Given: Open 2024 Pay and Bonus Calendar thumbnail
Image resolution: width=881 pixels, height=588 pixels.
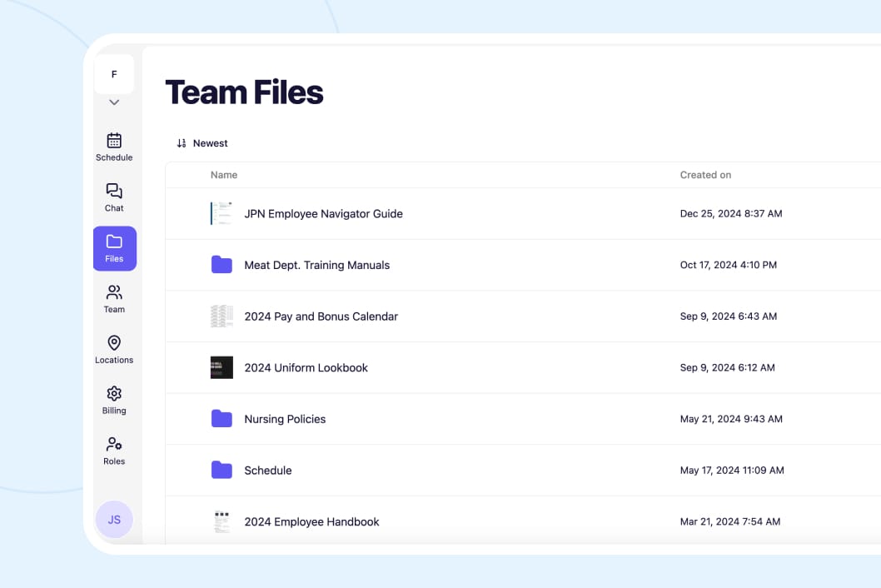Looking at the screenshot, I should 221,316.
